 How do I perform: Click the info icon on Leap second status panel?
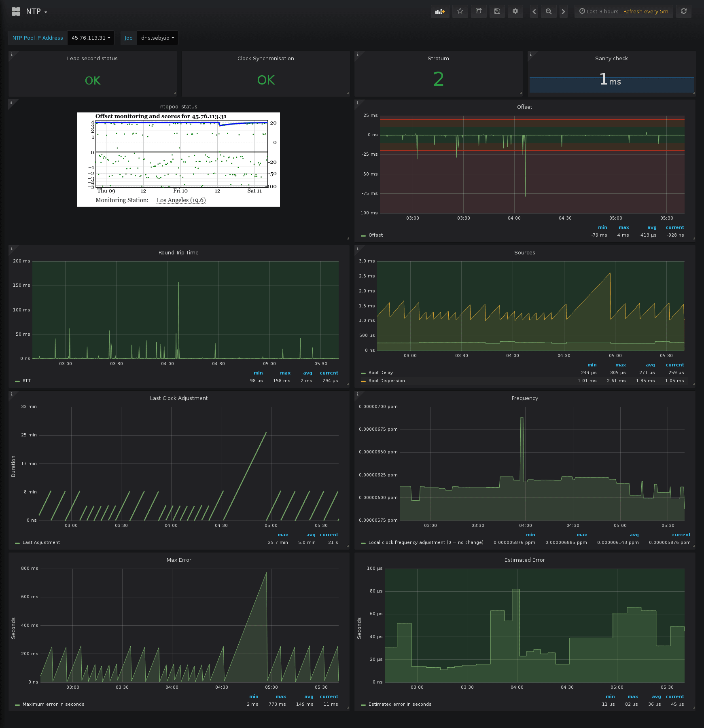coord(11,54)
